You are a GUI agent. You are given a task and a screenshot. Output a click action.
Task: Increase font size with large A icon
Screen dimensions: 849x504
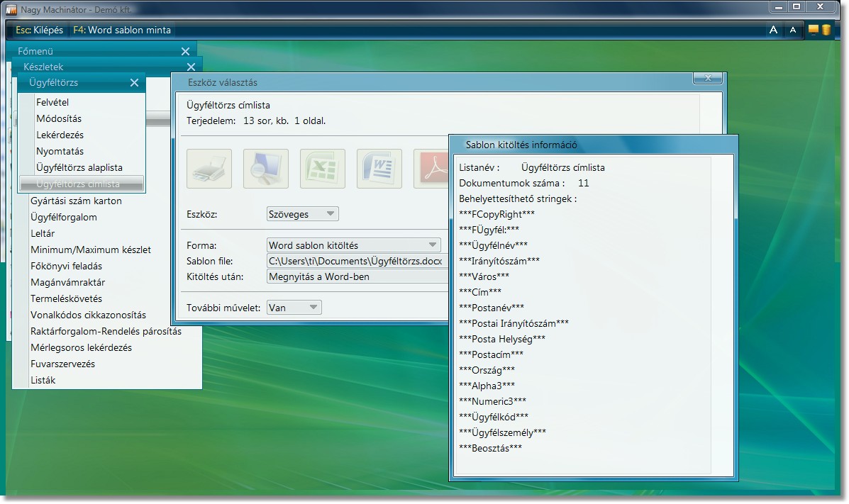[x=773, y=30]
